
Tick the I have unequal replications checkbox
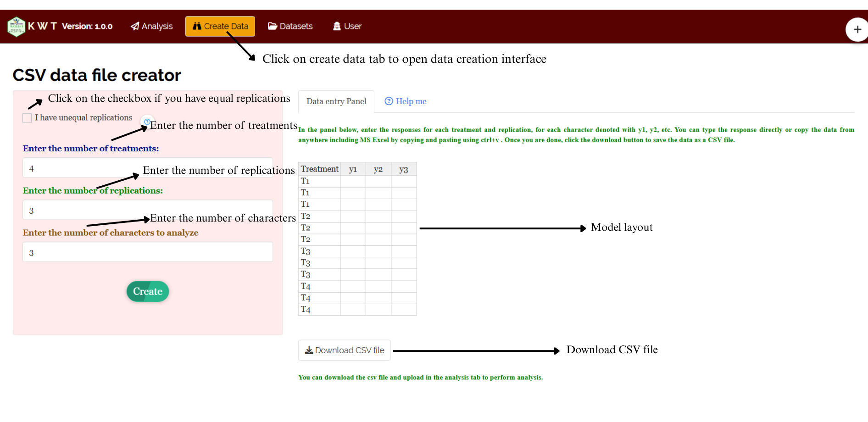tap(27, 118)
